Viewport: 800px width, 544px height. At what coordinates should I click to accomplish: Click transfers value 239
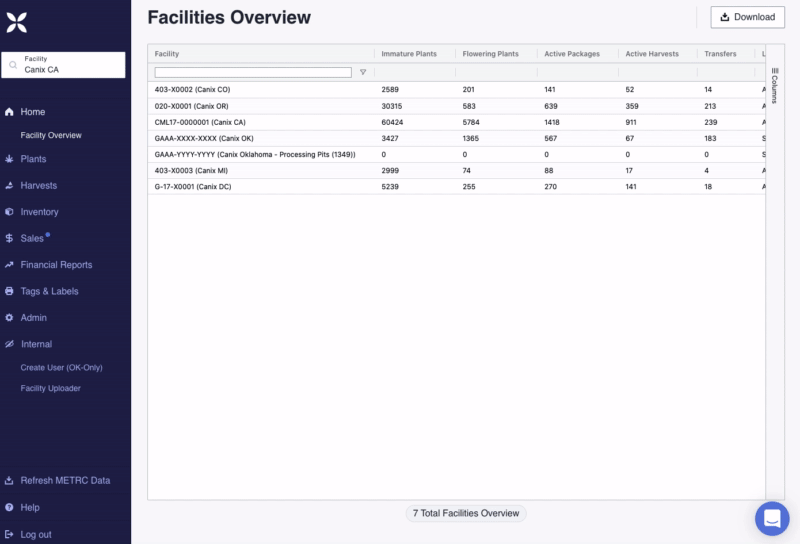[x=711, y=122]
